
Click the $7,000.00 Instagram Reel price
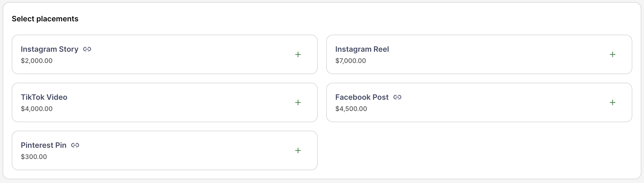(x=350, y=61)
